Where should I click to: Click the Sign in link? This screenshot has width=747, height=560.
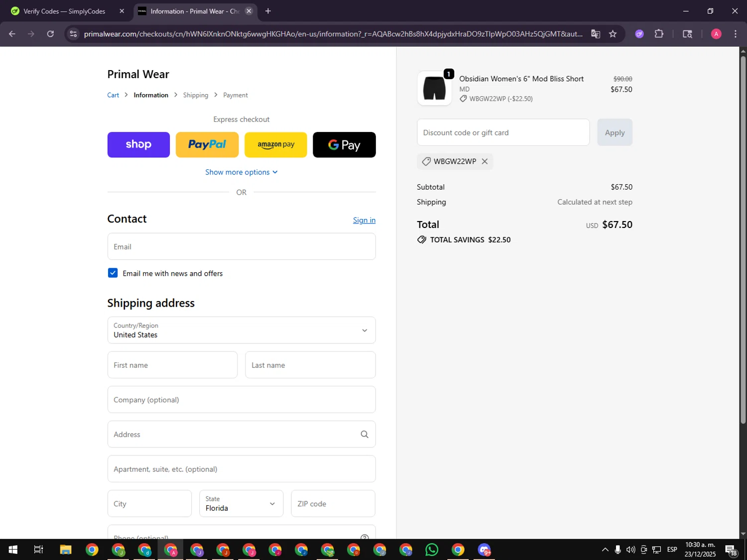364,220
